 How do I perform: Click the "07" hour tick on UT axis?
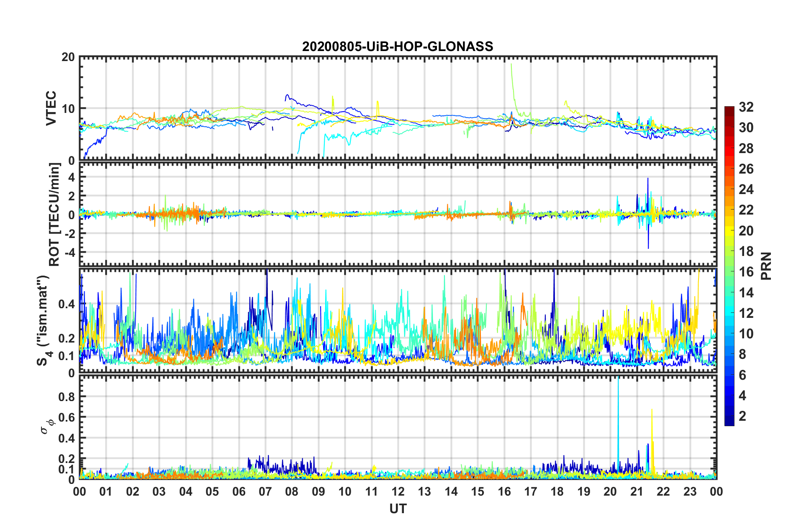(x=265, y=491)
